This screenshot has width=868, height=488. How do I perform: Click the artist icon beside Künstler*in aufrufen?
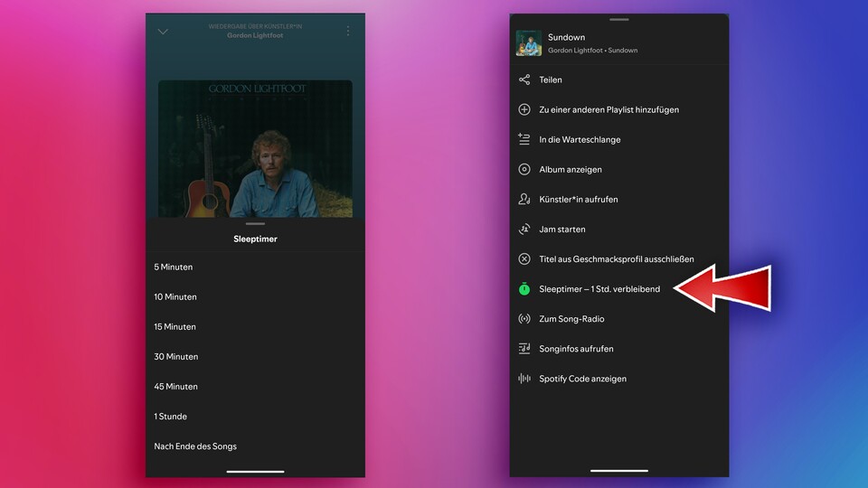524,199
